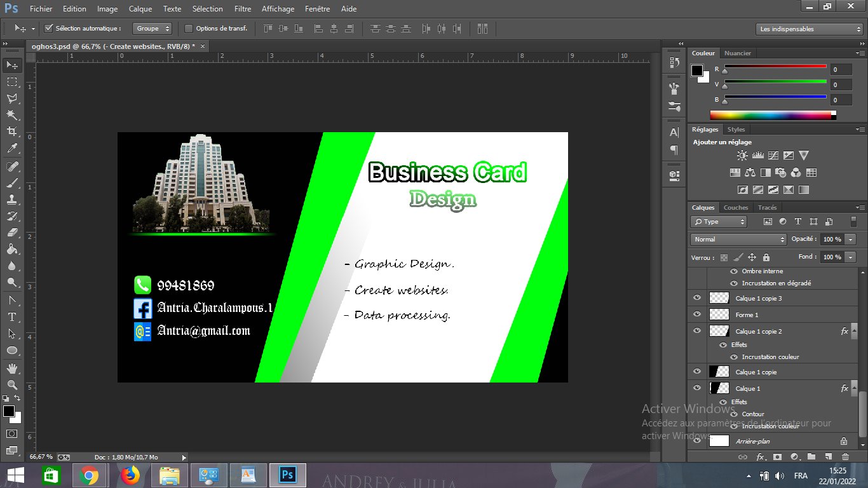Screen dimensions: 868x488
Task: Click the foreground color swatch
Action: coord(8,412)
